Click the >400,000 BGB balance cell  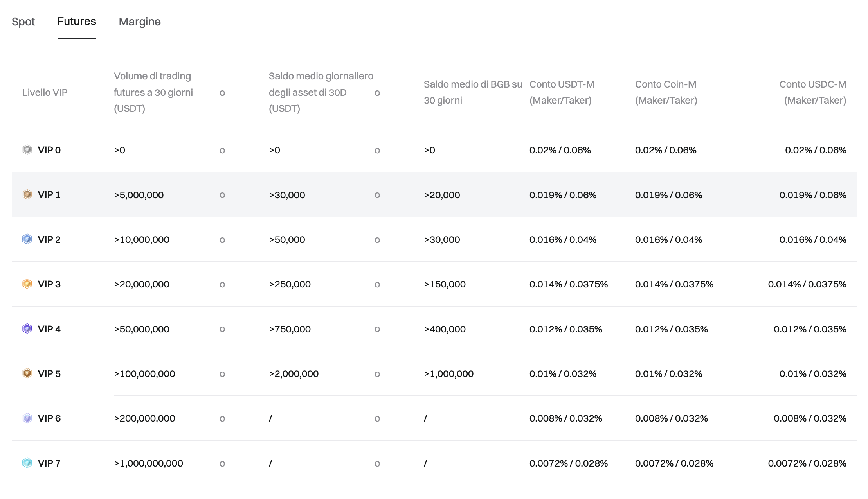coord(445,329)
